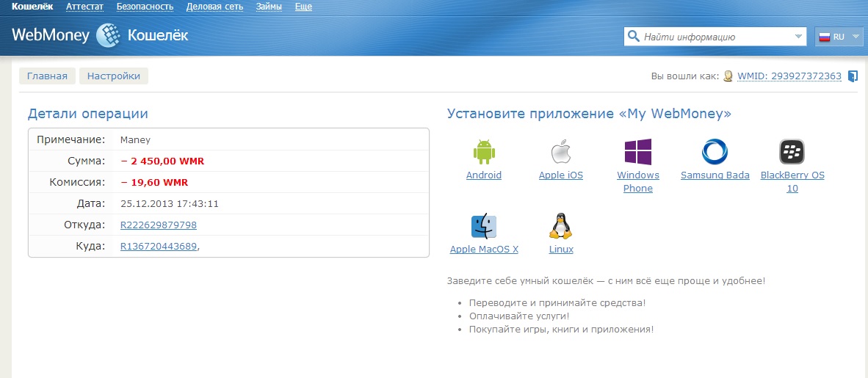Switch to the Главная tab

click(x=47, y=76)
